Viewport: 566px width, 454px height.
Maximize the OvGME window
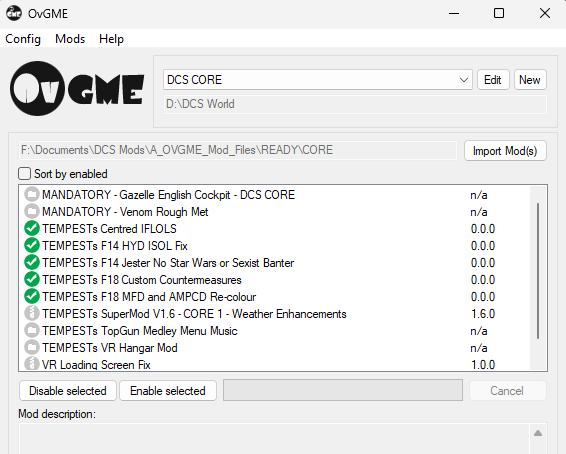tap(499, 13)
